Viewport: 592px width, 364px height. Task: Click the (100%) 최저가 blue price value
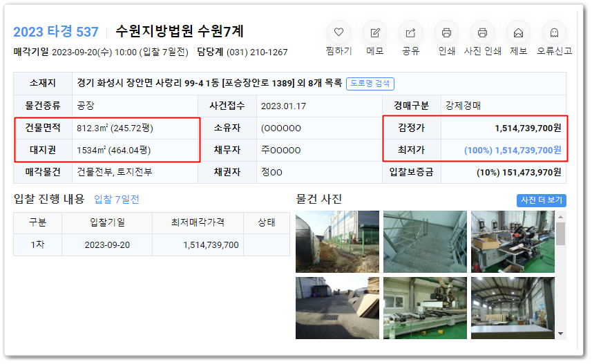(513, 151)
